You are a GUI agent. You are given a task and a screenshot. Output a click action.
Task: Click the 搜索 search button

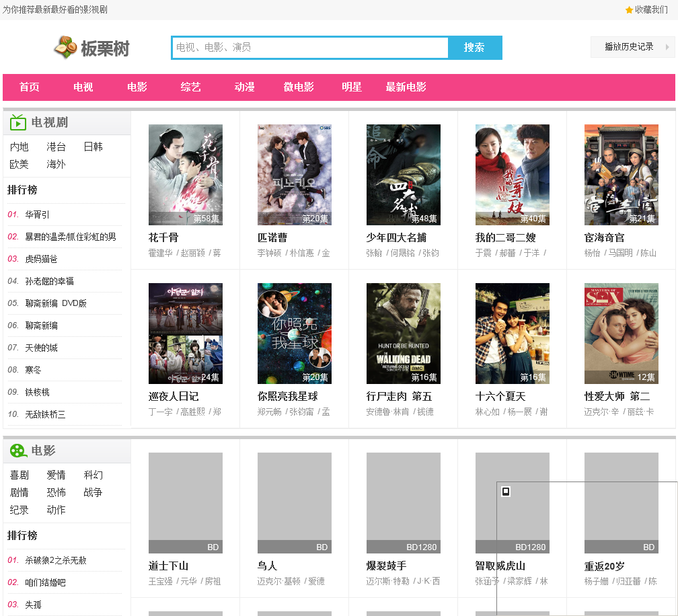pyautogui.click(x=474, y=48)
